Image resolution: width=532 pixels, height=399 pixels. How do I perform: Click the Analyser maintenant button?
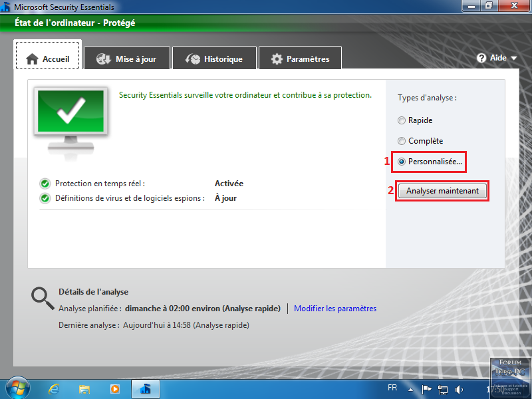click(442, 191)
